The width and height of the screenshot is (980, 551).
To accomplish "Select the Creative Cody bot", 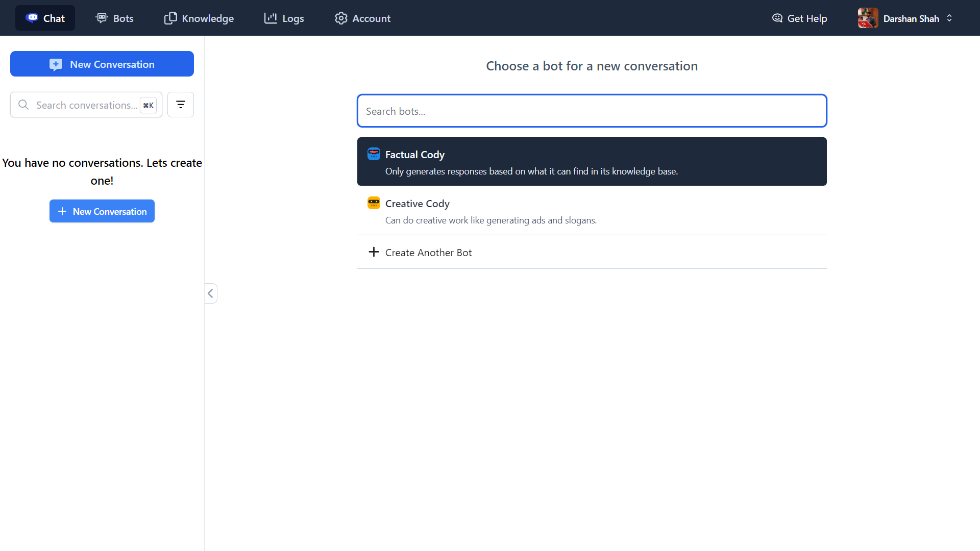I will click(592, 211).
